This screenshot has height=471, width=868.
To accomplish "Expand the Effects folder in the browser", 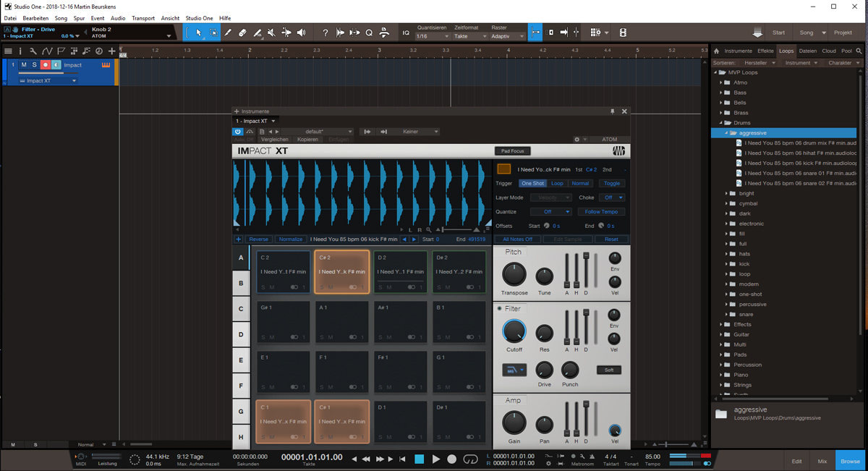I will 721,324.
